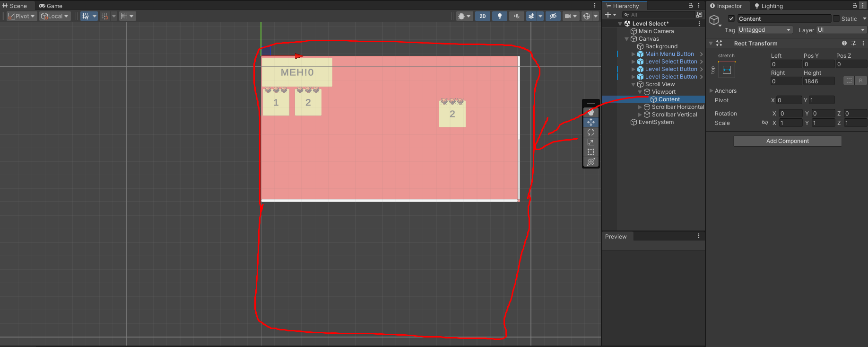
Task: Open the Pivot/Center handle position dropdown
Action: coord(22,16)
